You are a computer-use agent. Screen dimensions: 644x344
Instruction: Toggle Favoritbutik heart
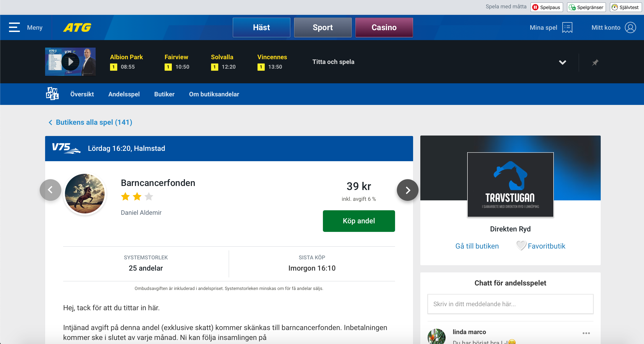pos(521,245)
